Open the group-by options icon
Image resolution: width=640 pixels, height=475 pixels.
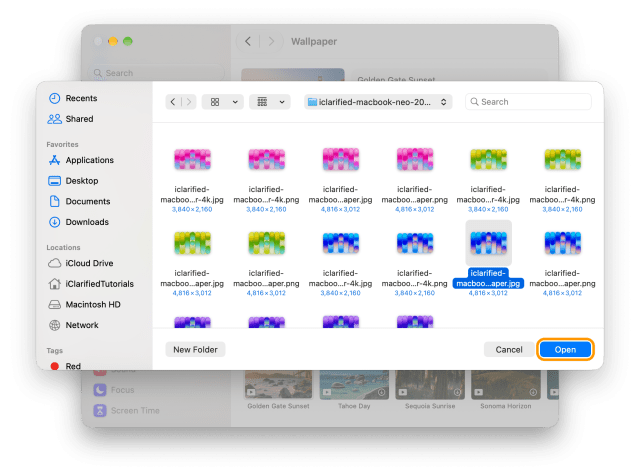tap(262, 102)
